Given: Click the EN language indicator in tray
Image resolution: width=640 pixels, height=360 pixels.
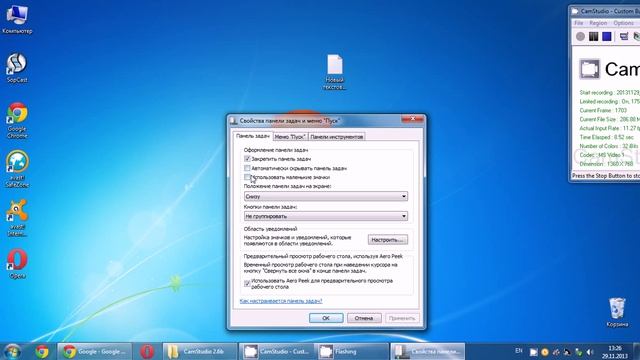Looking at the screenshot, I should click(518, 351).
